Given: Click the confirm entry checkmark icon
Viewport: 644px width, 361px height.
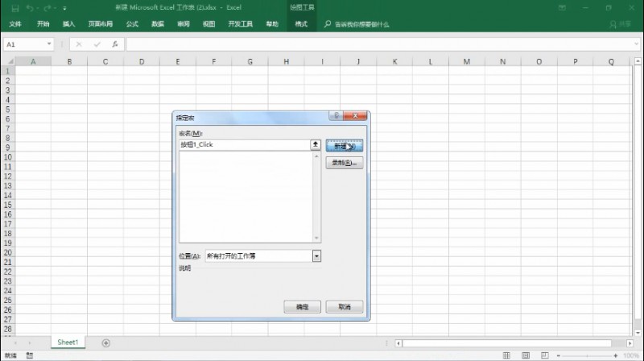Looking at the screenshot, I should tap(97, 44).
